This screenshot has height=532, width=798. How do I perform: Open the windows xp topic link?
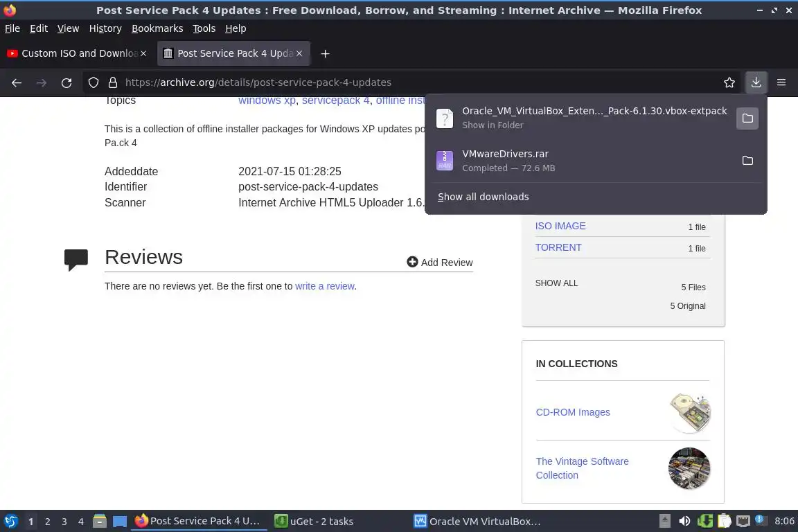267,101
